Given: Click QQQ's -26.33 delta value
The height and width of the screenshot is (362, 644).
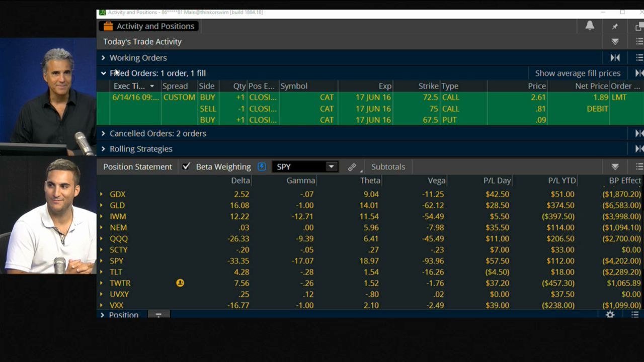Looking at the screenshot, I should pyautogui.click(x=238, y=239).
